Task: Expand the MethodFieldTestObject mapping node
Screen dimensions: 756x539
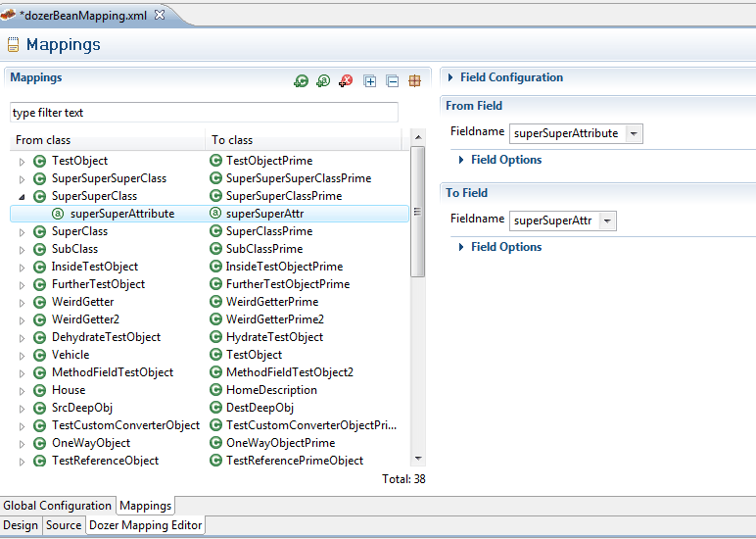Action: pos(22,373)
